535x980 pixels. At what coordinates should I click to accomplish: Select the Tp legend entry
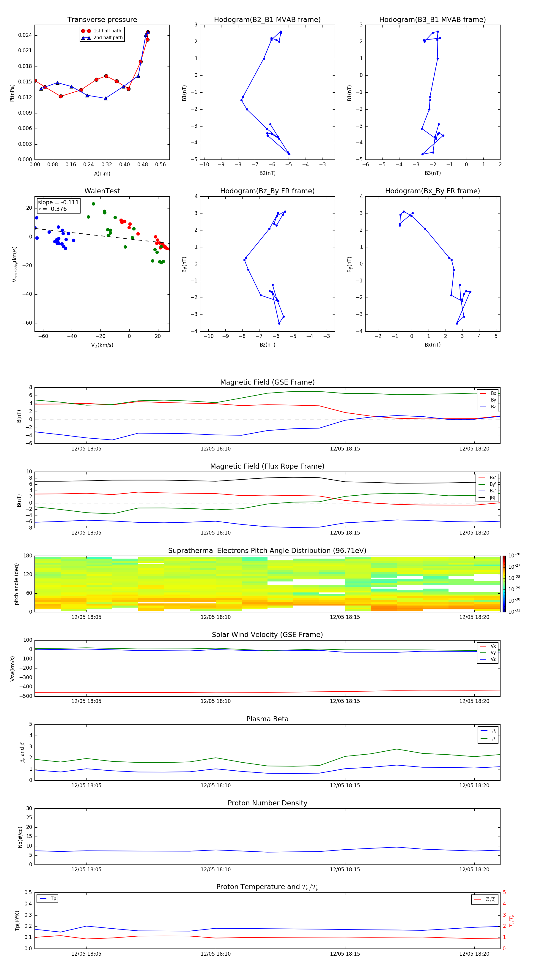(x=48, y=899)
